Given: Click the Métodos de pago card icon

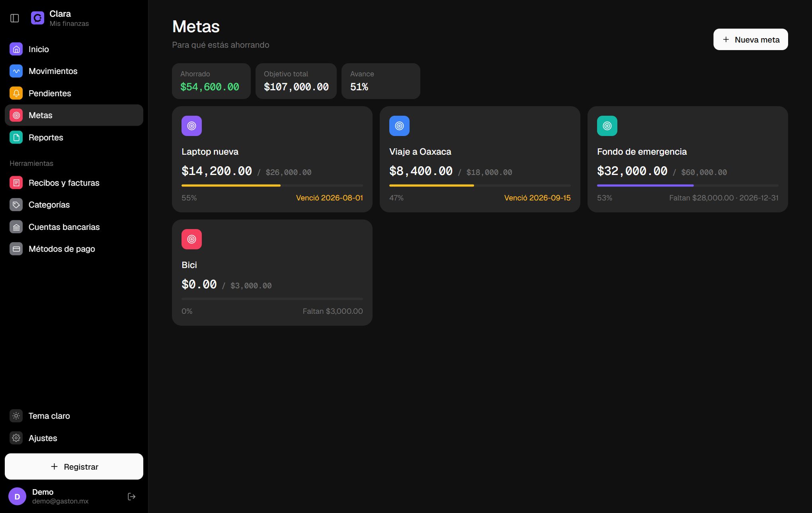Looking at the screenshot, I should point(16,249).
